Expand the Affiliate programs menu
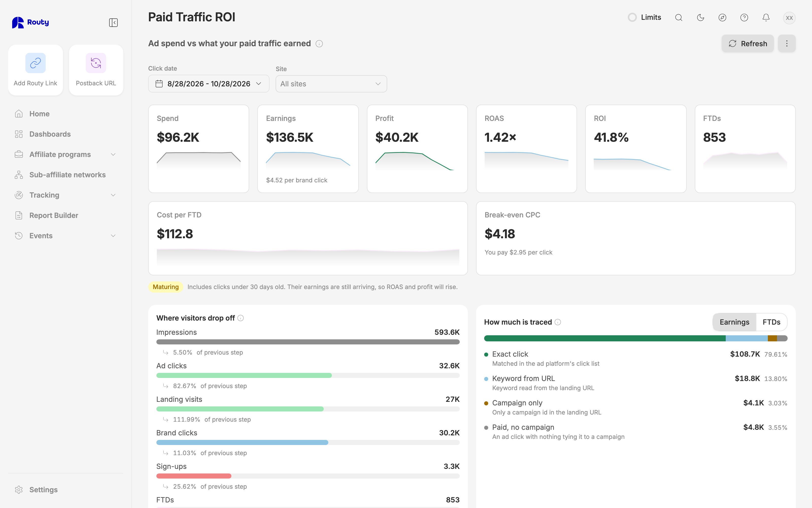This screenshot has height=508, width=812. pyautogui.click(x=65, y=154)
